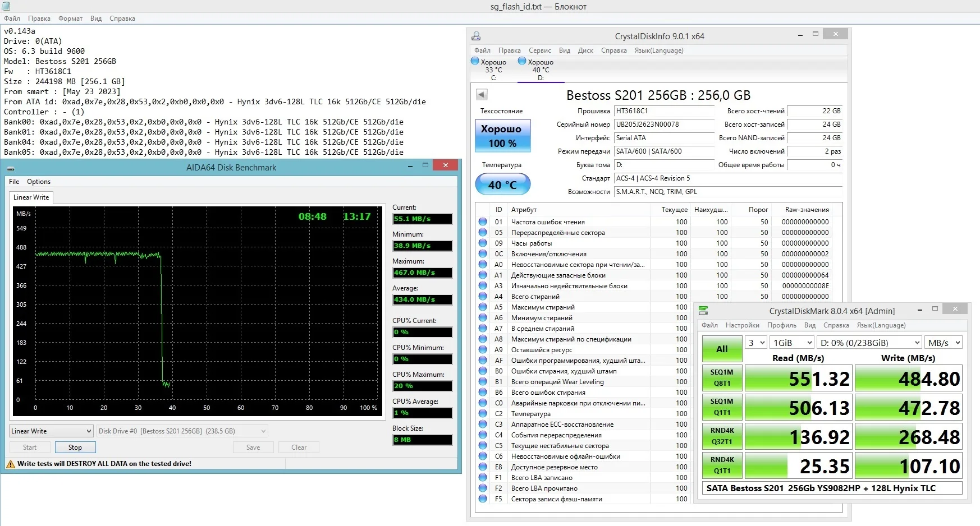Click the write test warning triangle icon
This screenshot has height=526, width=980.
click(x=10, y=464)
